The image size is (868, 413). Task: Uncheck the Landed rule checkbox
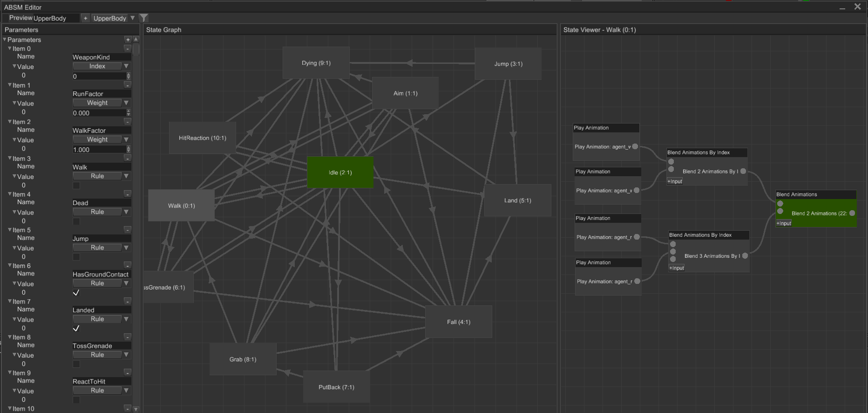(76, 329)
